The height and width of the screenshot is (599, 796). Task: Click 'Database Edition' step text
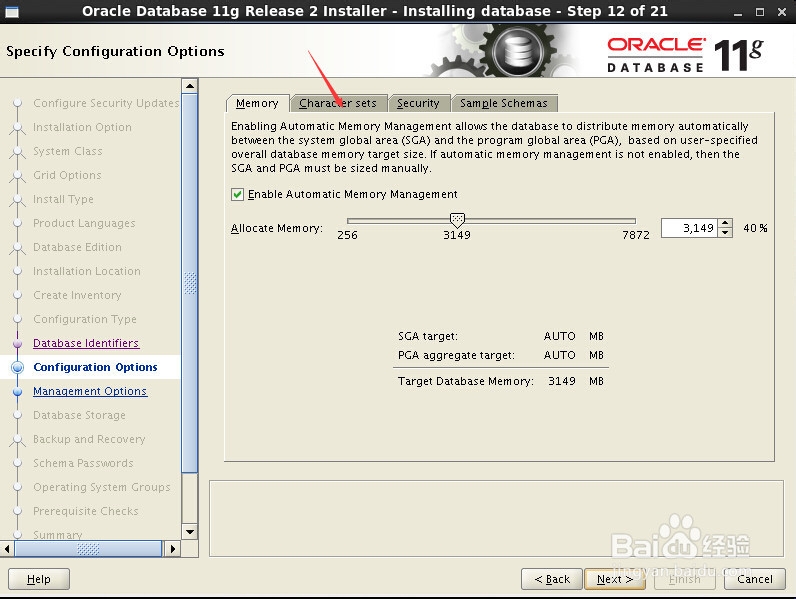(77, 247)
